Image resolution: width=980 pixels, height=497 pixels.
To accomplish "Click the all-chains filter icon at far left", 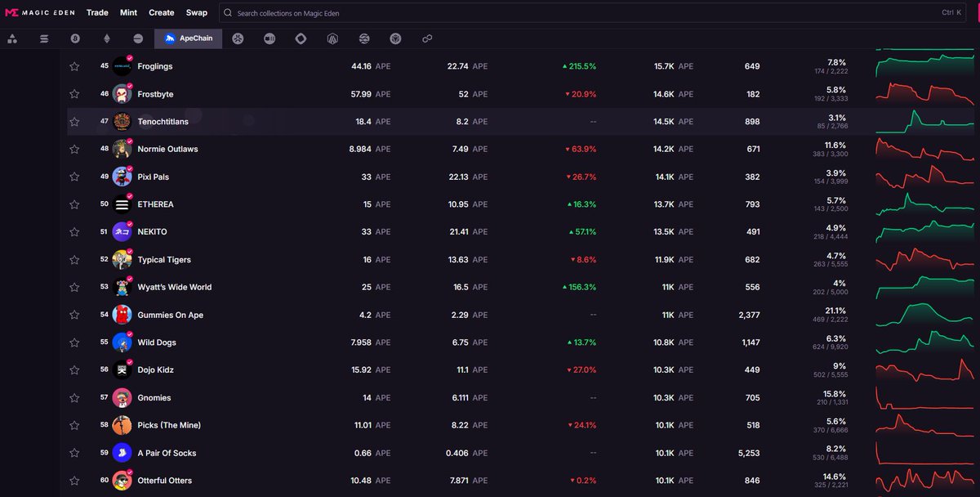I will click(x=12, y=38).
